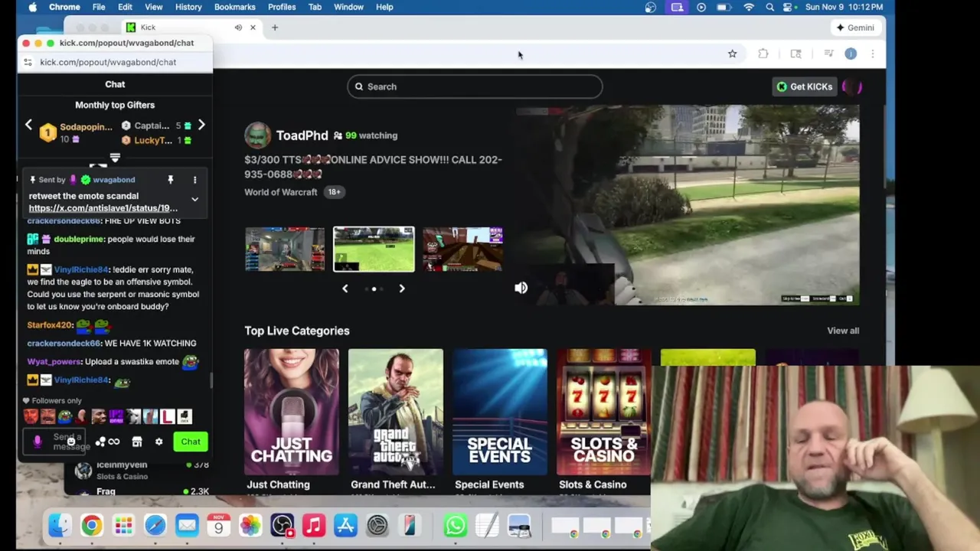Open the chat settings gear icon
The width and height of the screenshot is (980, 551).
tap(158, 442)
